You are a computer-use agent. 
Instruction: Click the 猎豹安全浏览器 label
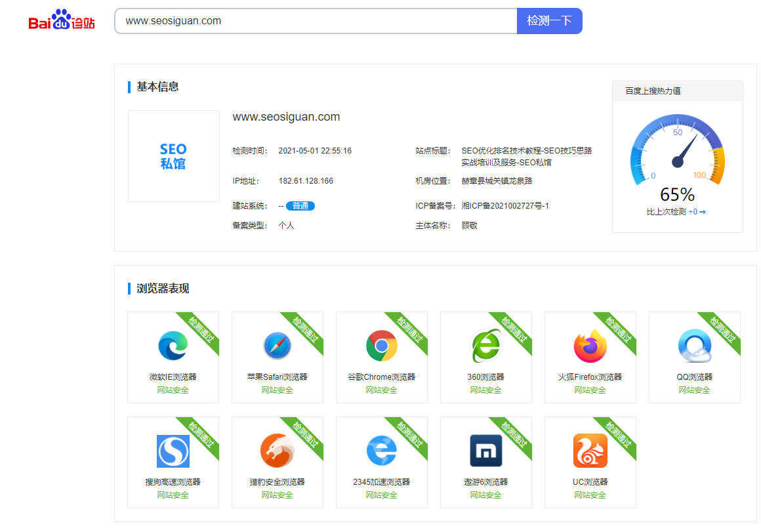pyautogui.click(x=277, y=481)
